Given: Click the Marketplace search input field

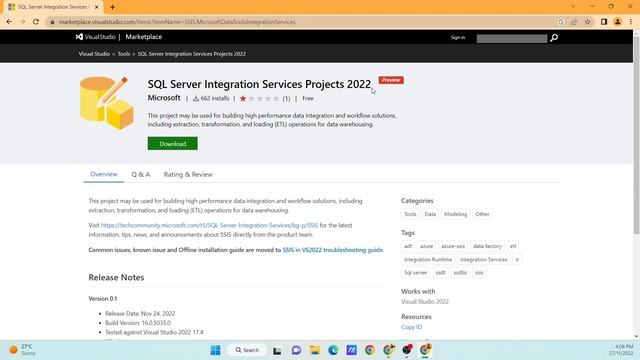Looking at the screenshot, I should (x=511, y=38).
